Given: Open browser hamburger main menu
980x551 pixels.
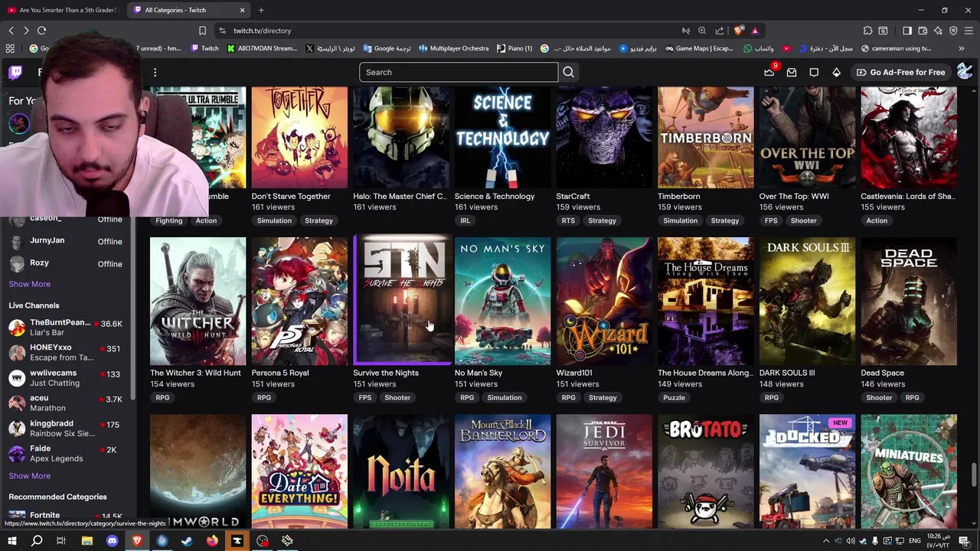Looking at the screenshot, I should [969, 31].
